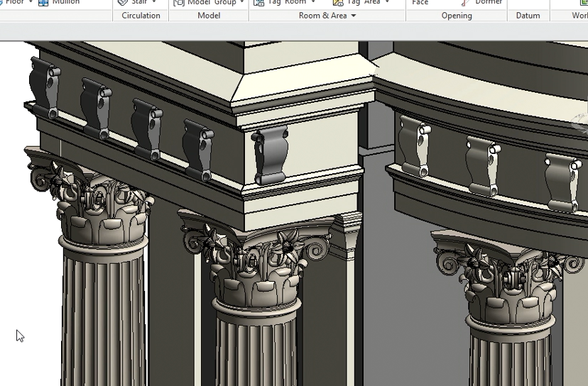This screenshot has height=386, width=588.
Task: Choose the Model Group tool icon
Action: tap(179, 3)
